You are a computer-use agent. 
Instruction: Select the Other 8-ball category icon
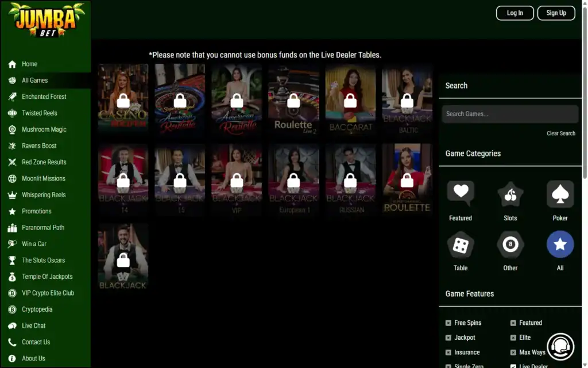(x=510, y=244)
